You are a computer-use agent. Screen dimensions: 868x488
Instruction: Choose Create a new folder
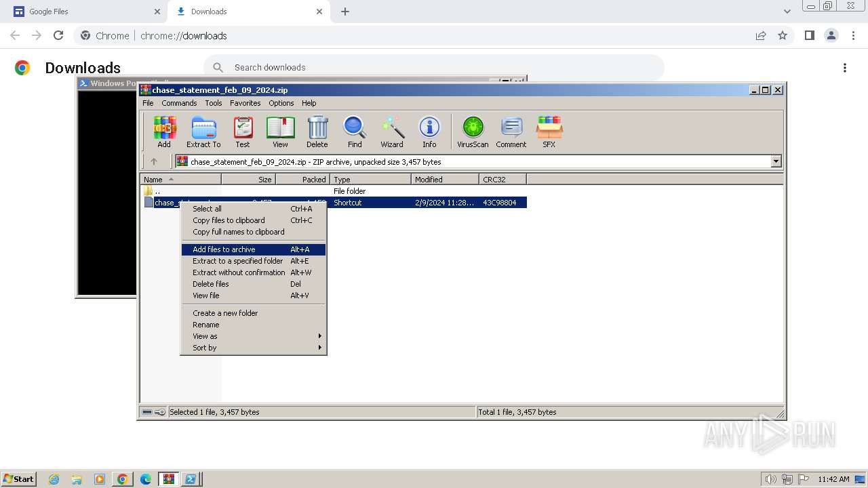(254, 313)
